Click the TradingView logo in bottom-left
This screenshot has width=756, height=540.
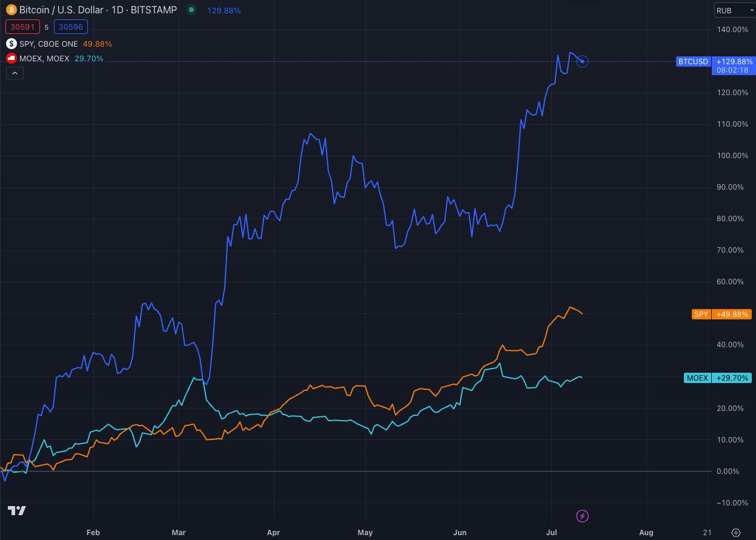click(17, 510)
